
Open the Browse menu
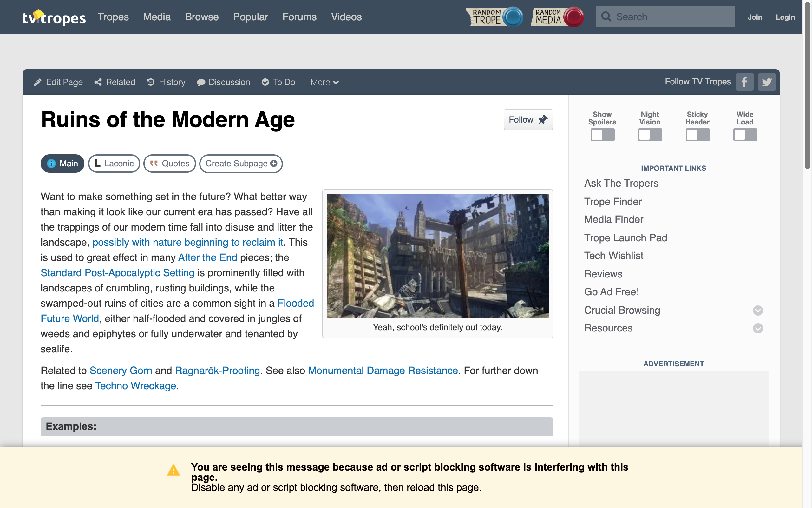tap(202, 17)
